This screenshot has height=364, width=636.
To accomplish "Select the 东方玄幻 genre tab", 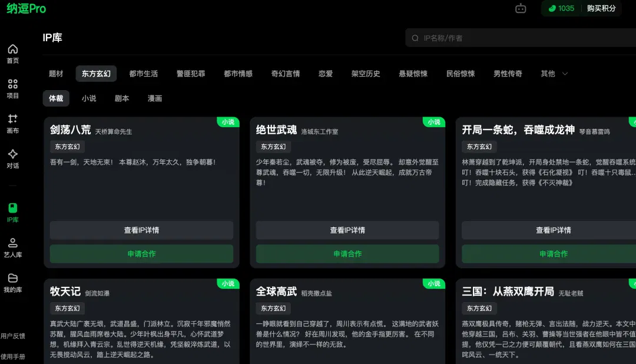I will [96, 74].
